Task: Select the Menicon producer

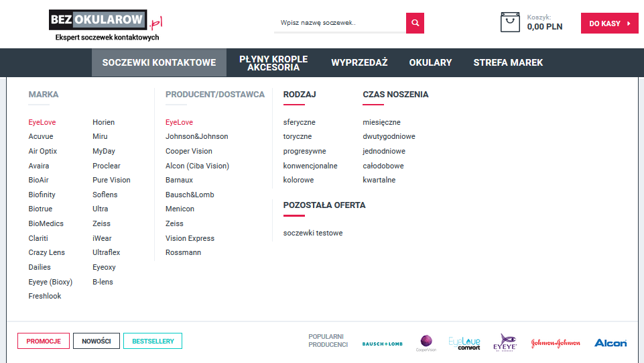Action: point(180,209)
